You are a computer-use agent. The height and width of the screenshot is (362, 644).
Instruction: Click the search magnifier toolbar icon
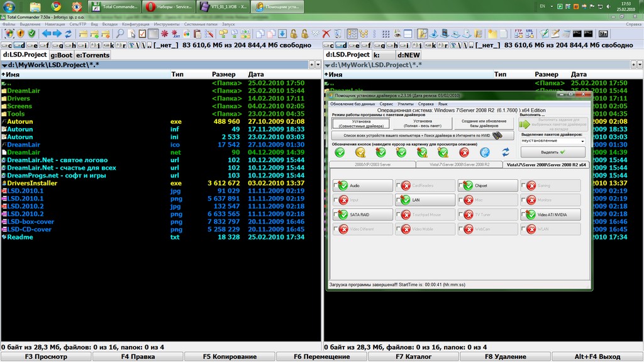point(121,33)
